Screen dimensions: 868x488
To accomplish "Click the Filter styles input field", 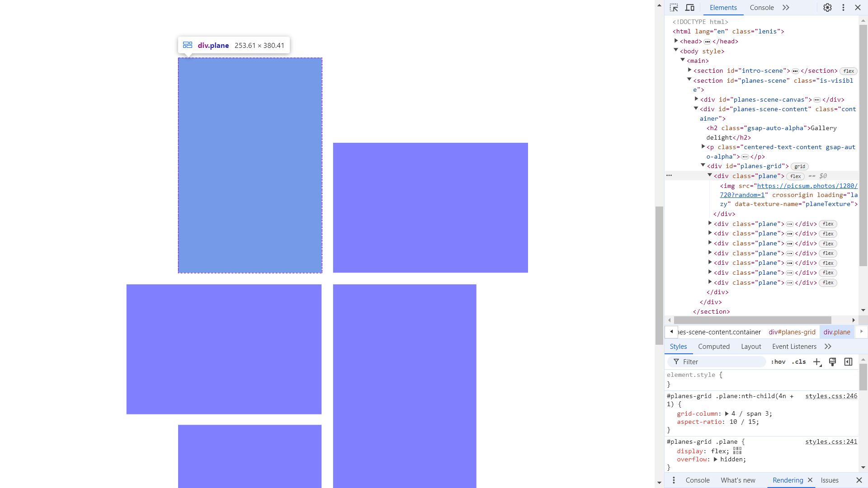I will [717, 362].
